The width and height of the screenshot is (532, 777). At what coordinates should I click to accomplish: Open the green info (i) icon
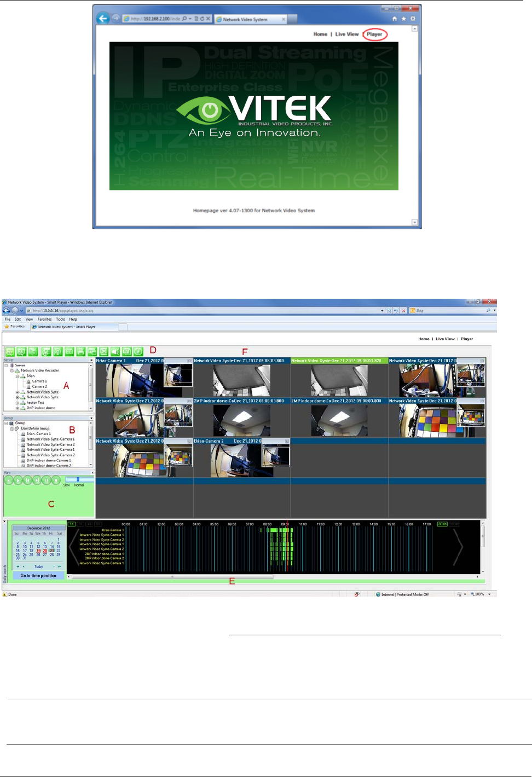(138, 351)
